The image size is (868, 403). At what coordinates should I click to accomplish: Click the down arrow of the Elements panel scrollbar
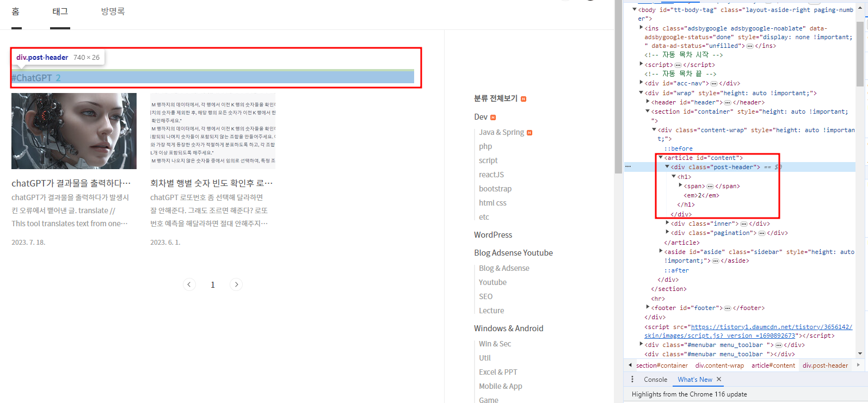(860, 354)
